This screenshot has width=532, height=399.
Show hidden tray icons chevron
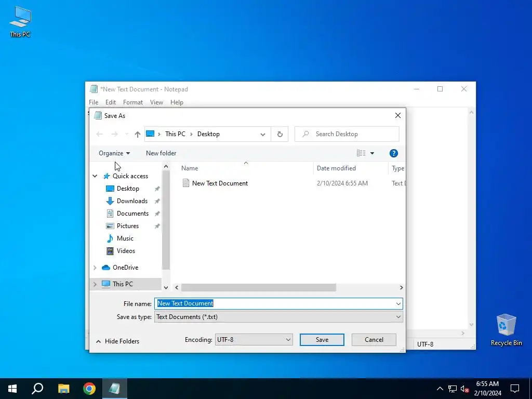click(x=440, y=389)
